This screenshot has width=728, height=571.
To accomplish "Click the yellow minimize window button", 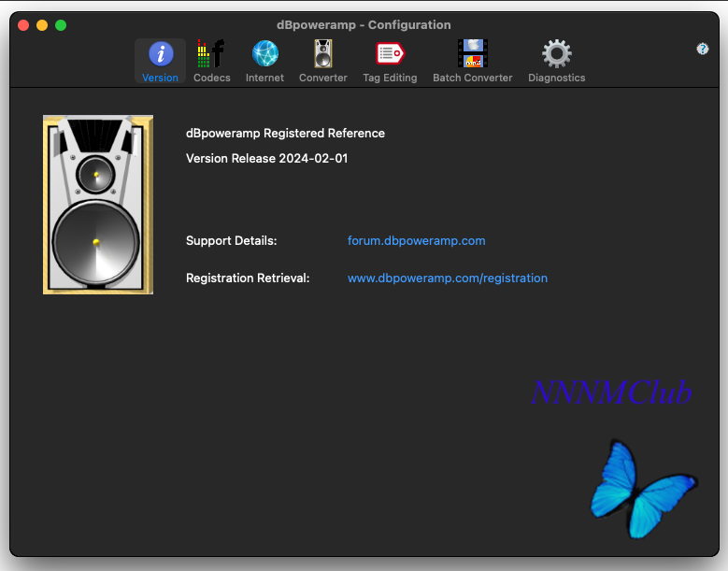I will tap(42, 25).
